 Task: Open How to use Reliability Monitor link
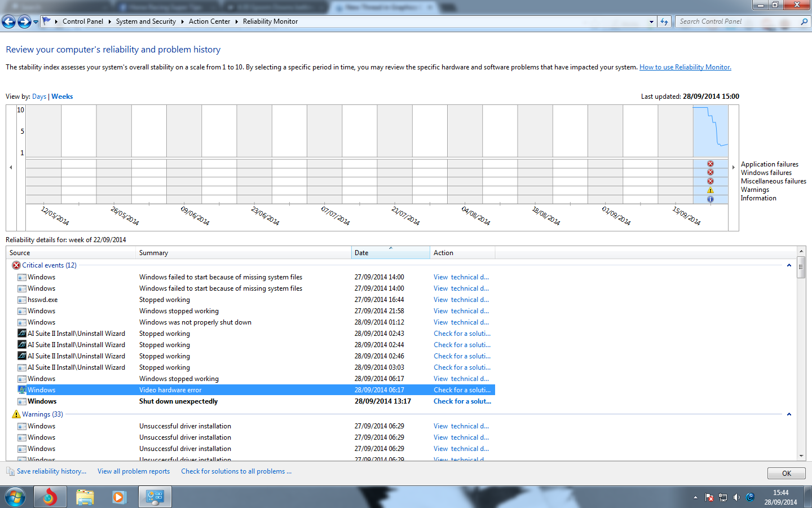(x=685, y=67)
